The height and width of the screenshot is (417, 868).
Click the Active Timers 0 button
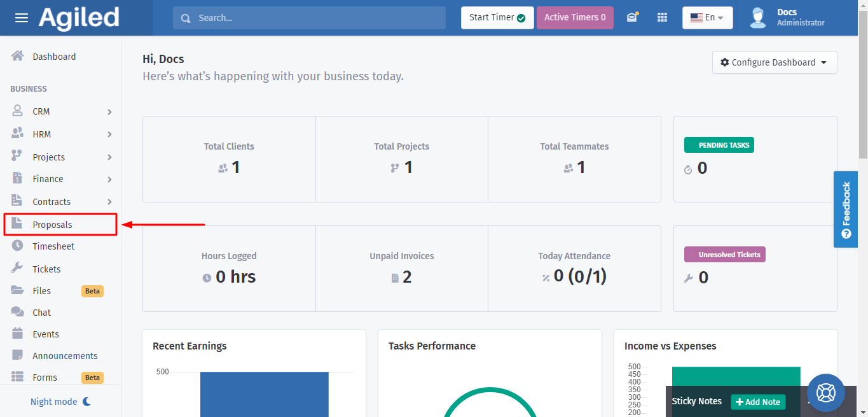(x=575, y=18)
